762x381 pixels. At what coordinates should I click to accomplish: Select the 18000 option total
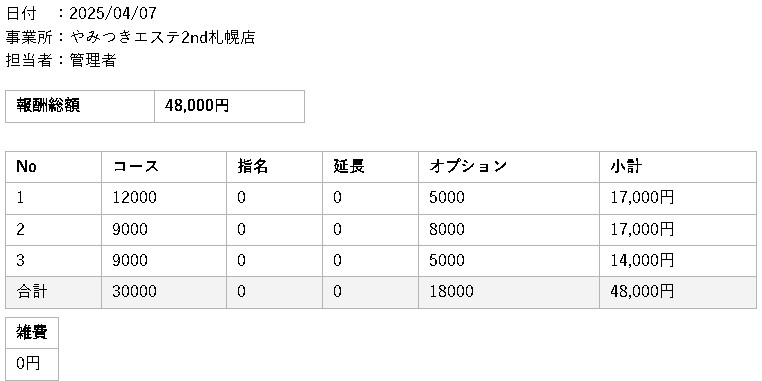(451, 292)
